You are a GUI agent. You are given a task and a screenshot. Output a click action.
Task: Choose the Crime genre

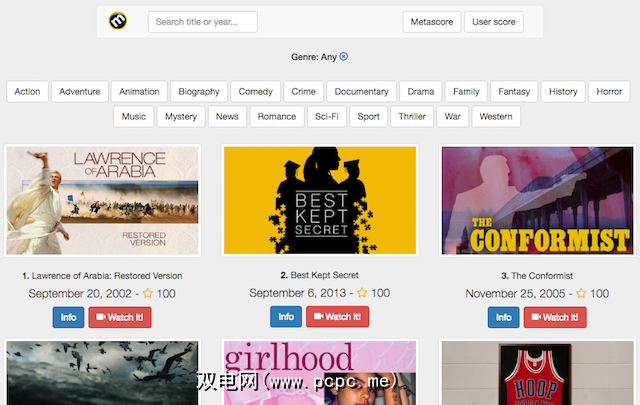(303, 91)
